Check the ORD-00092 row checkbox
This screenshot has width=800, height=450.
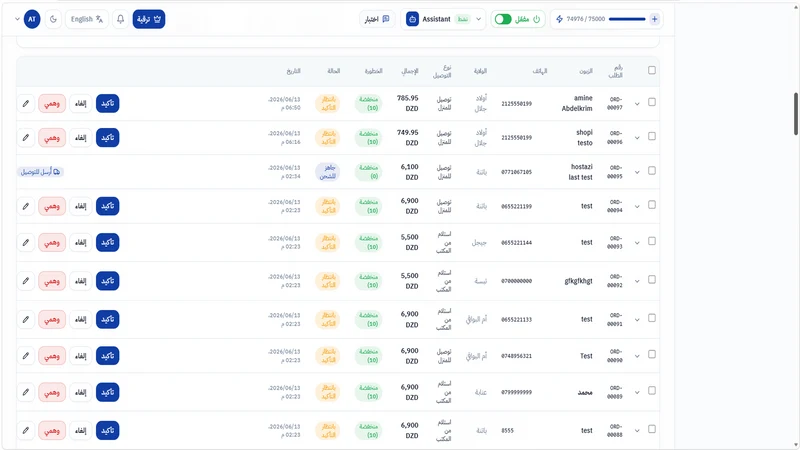coord(652,280)
